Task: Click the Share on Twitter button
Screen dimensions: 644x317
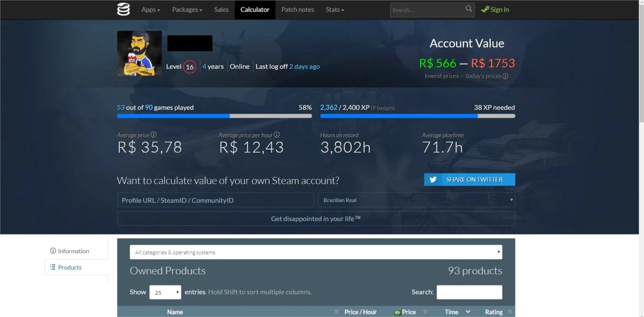Action: tap(470, 179)
